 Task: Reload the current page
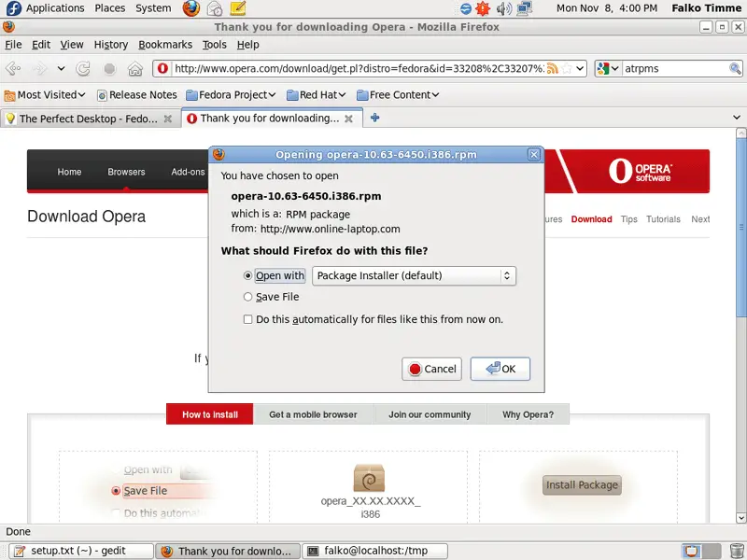(x=83, y=68)
